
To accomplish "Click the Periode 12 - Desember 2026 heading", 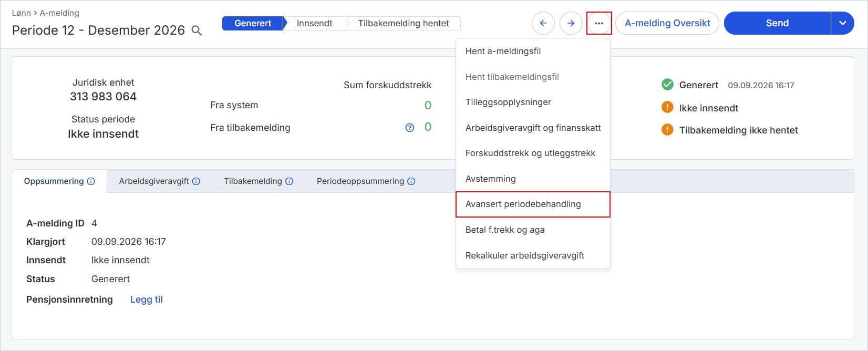I will [98, 30].
